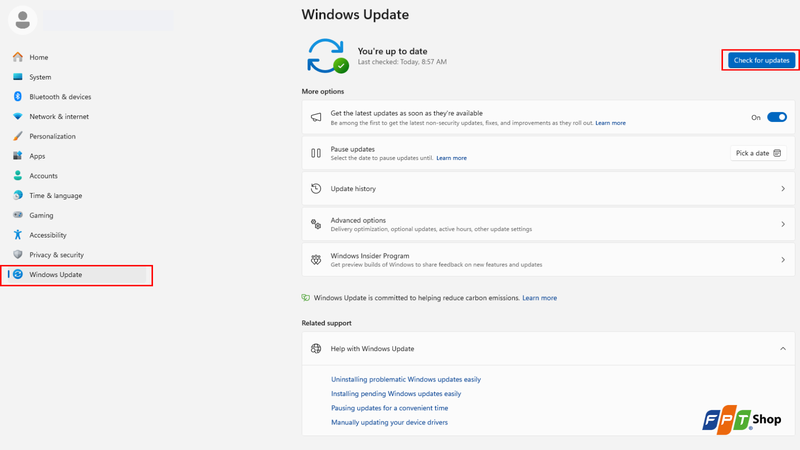Click the Home house icon in sidebar

(18, 57)
